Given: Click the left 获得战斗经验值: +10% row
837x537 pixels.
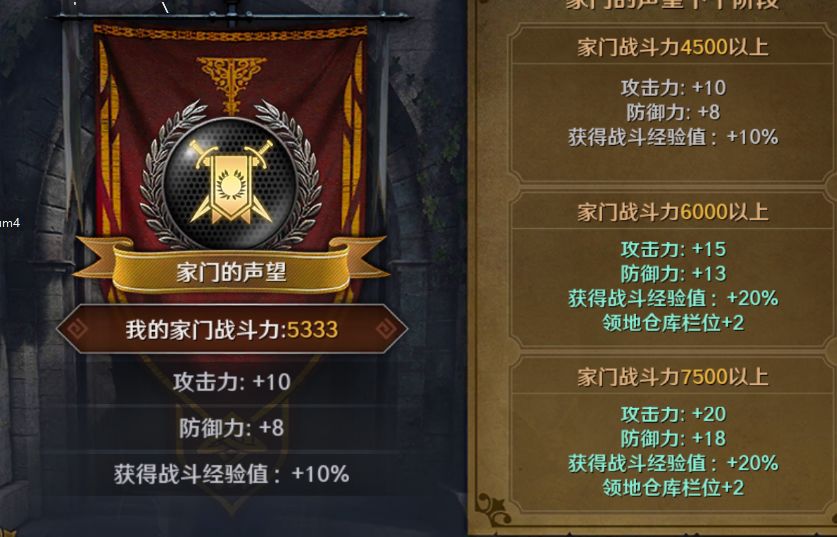Looking at the screenshot, I should (x=232, y=474).
